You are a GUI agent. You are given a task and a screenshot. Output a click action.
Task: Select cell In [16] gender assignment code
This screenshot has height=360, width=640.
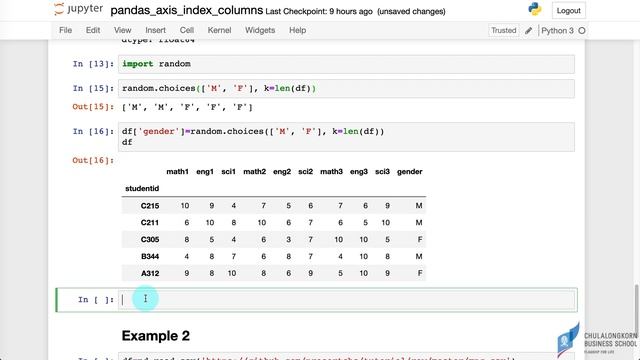click(347, 137)
